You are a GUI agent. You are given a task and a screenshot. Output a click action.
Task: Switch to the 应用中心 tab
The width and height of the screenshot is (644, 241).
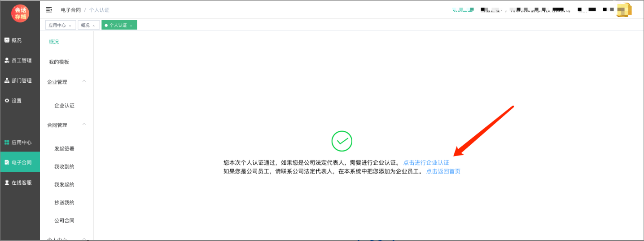[57, 26]
